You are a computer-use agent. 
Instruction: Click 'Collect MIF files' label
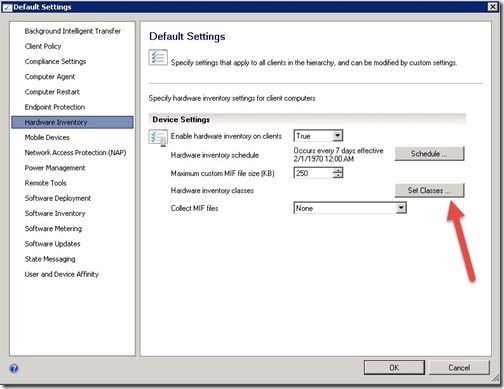click(x=194, y=208)
